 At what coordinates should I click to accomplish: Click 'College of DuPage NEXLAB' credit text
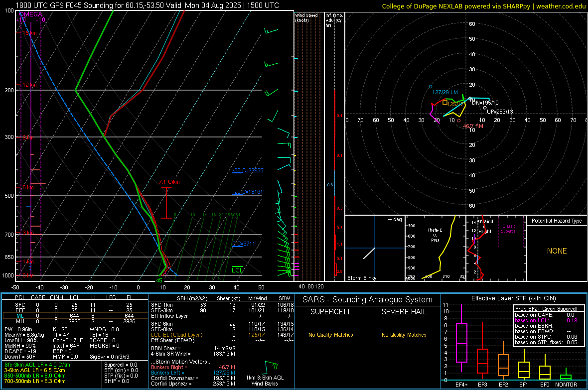click(422, 6)
